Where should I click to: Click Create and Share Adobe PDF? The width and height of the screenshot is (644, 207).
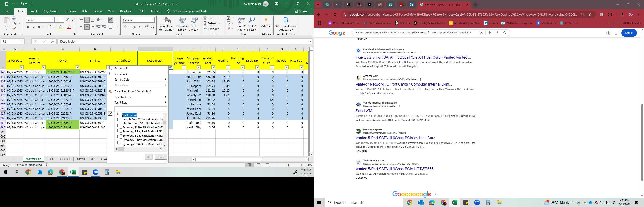click(x=286, y=24)
